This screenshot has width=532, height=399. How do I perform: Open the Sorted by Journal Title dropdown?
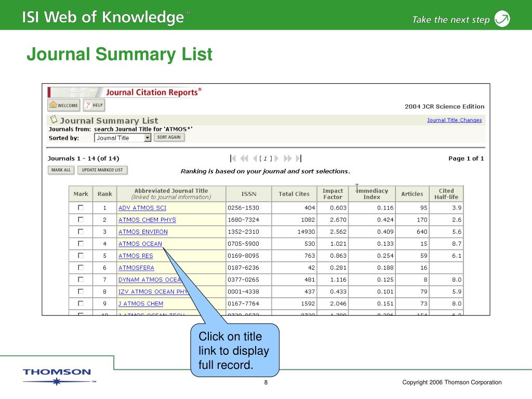click(x=123, y=138)
